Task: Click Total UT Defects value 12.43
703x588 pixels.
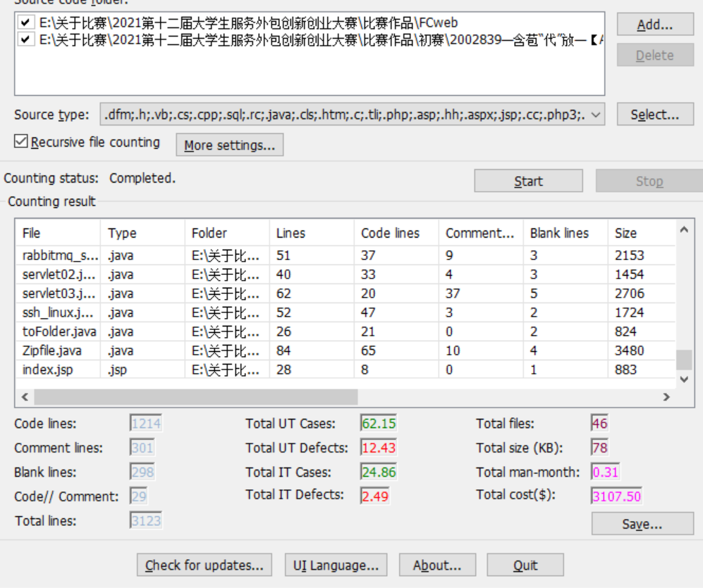Action: click(379, 447)
